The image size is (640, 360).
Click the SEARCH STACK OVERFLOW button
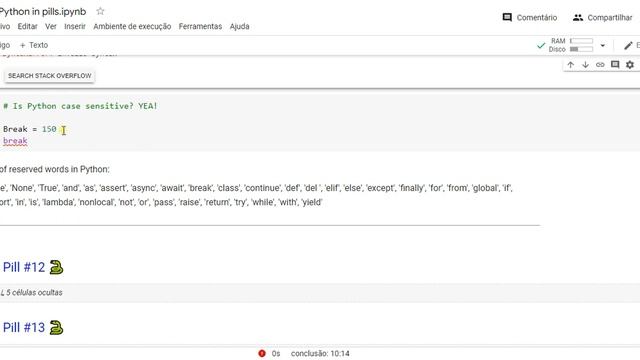(x=50, y=76)
